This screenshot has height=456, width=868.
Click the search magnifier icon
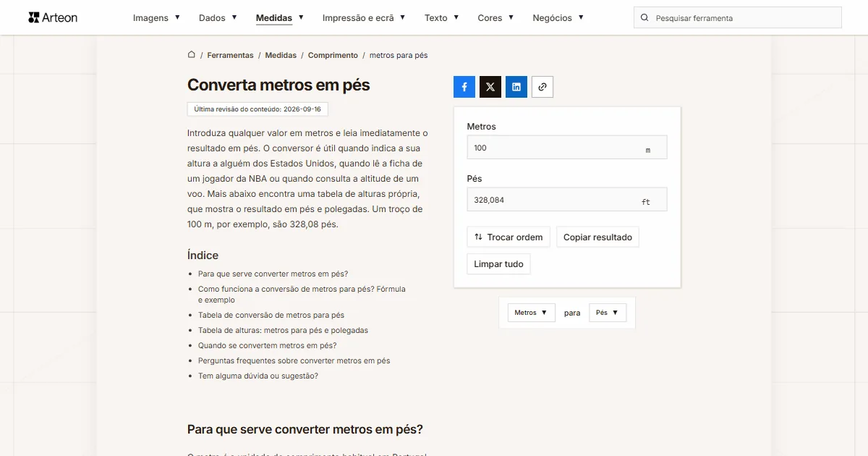pos(644,17)
